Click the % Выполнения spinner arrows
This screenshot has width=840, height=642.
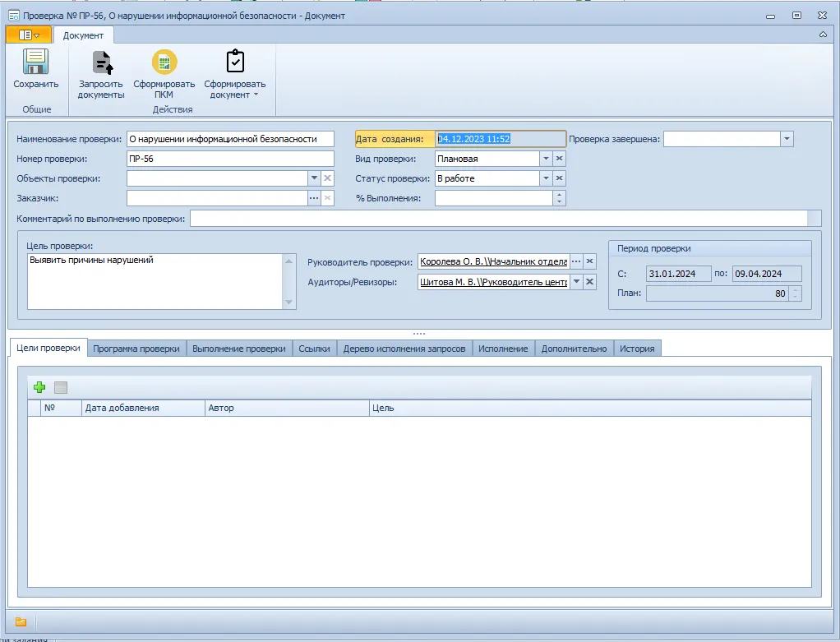click(x=560, y=198)
